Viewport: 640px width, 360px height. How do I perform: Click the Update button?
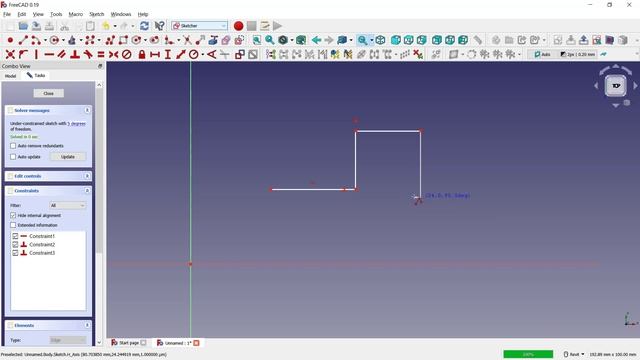tap(68, 157)
